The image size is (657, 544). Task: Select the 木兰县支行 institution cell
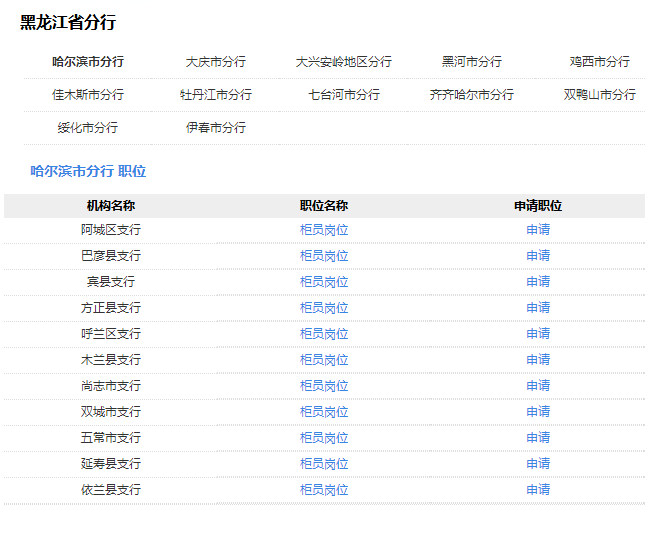point(111,360)
